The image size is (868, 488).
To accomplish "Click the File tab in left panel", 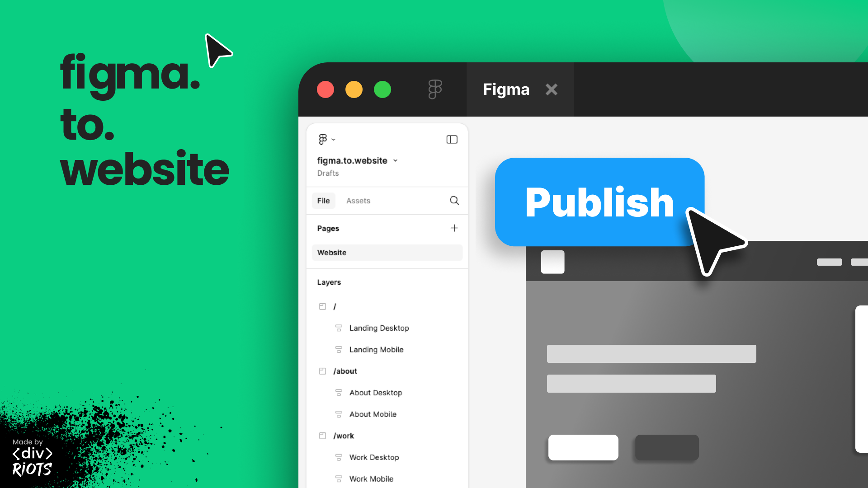I will click(324, 200).
